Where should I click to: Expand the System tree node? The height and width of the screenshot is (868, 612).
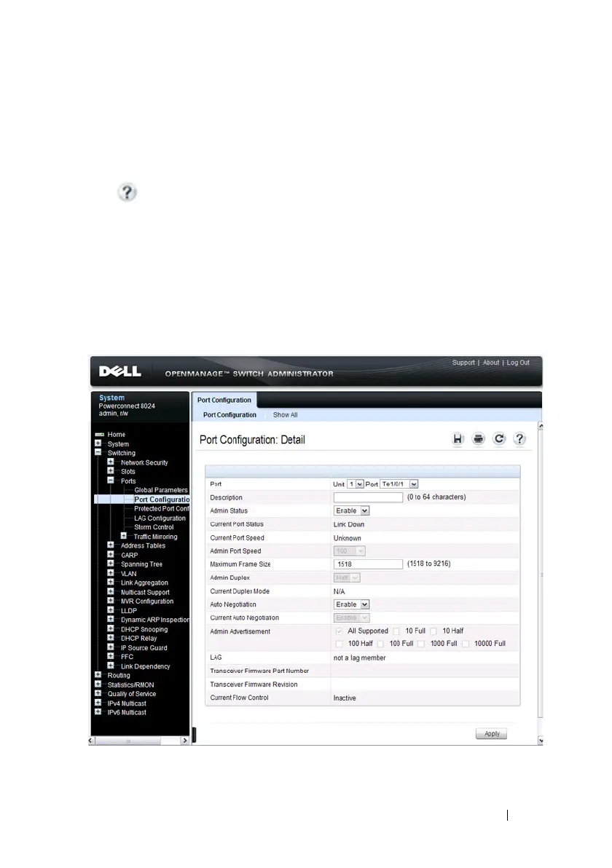click(x=98, y=443)
